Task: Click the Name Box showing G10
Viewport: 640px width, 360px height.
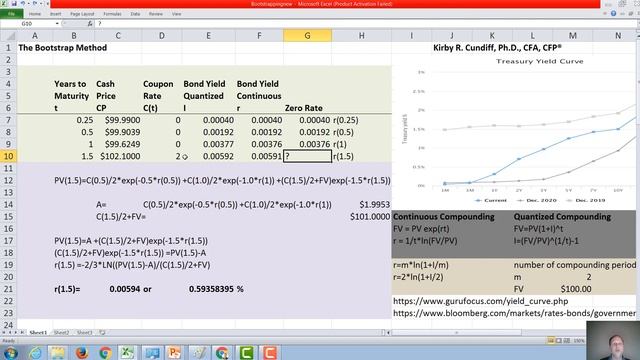Action: point(27,24)
